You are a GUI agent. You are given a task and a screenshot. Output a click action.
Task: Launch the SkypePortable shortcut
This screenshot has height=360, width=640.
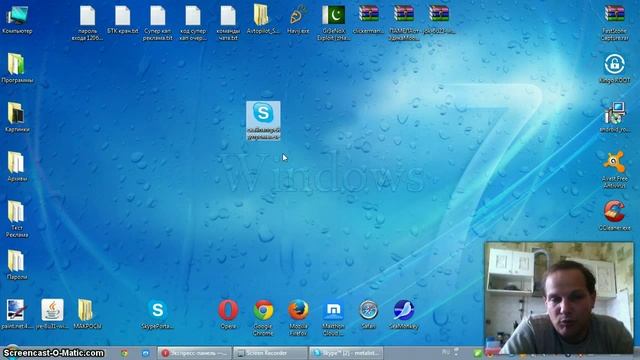tap(157, 314)
